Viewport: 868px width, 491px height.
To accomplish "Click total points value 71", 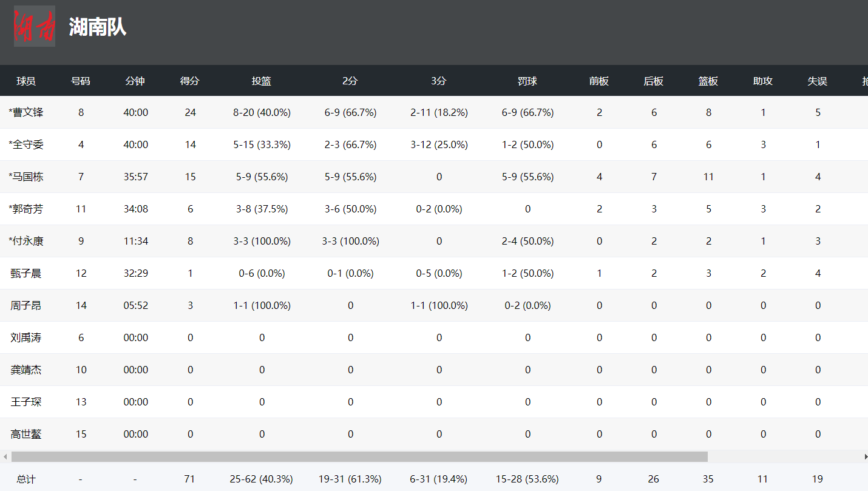I will (x=189, y=479).
